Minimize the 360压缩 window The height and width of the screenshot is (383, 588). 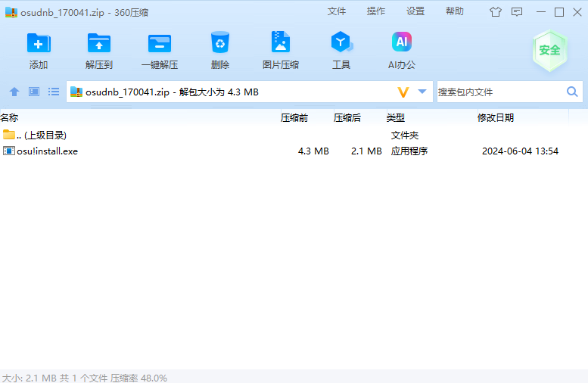pyautogui.click(x=541, y=12)
